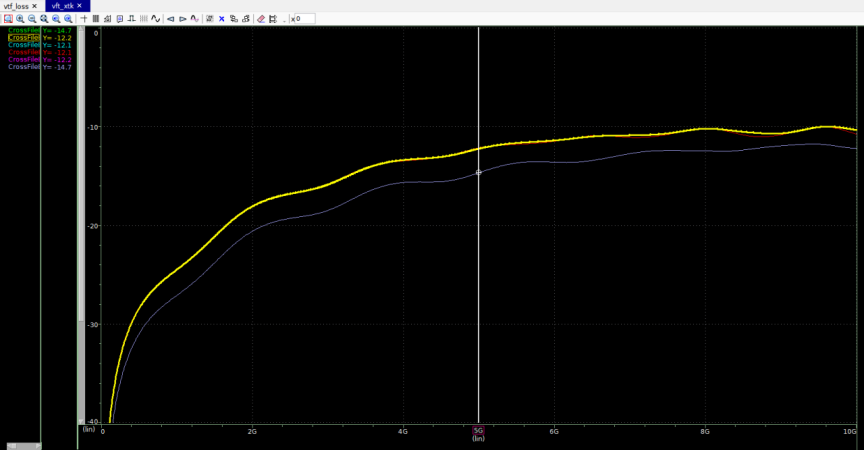Image resolution: width=864 pixels, height=450 pixels.
Task: Click the right-pointing triangle icon
Action: click(x=183, y=19)
